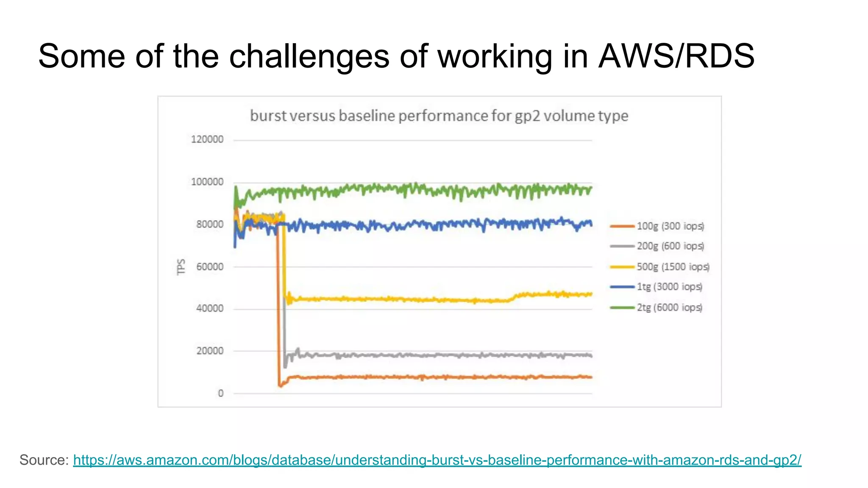Open the AWS blog source link
The height and width of the screenshot is (488, 868).
coord(437,460)
